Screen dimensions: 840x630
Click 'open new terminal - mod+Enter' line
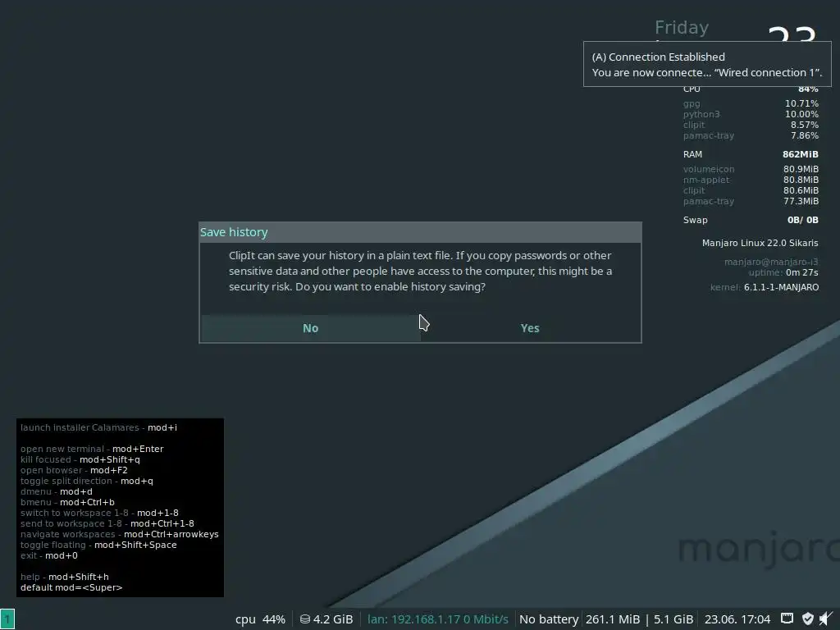[92, 449]
